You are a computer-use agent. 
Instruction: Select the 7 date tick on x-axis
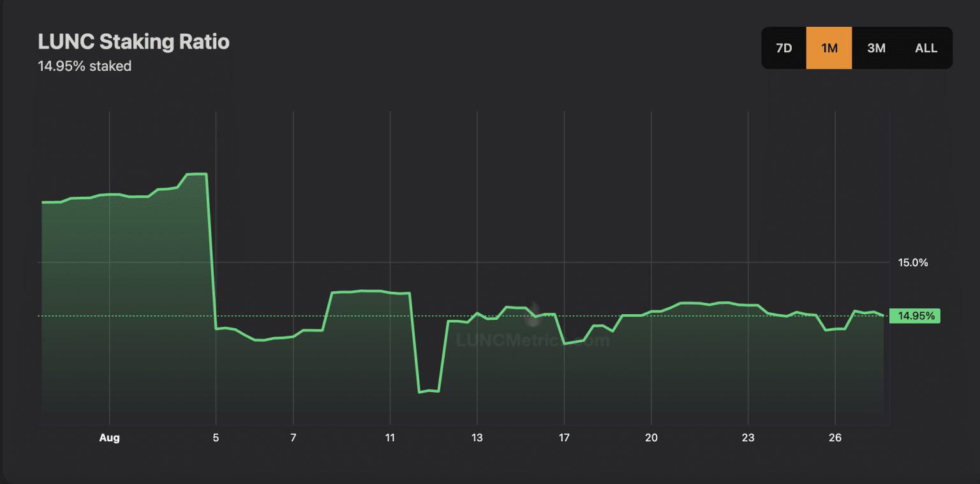pyautogui.click(x=293, y=438)
